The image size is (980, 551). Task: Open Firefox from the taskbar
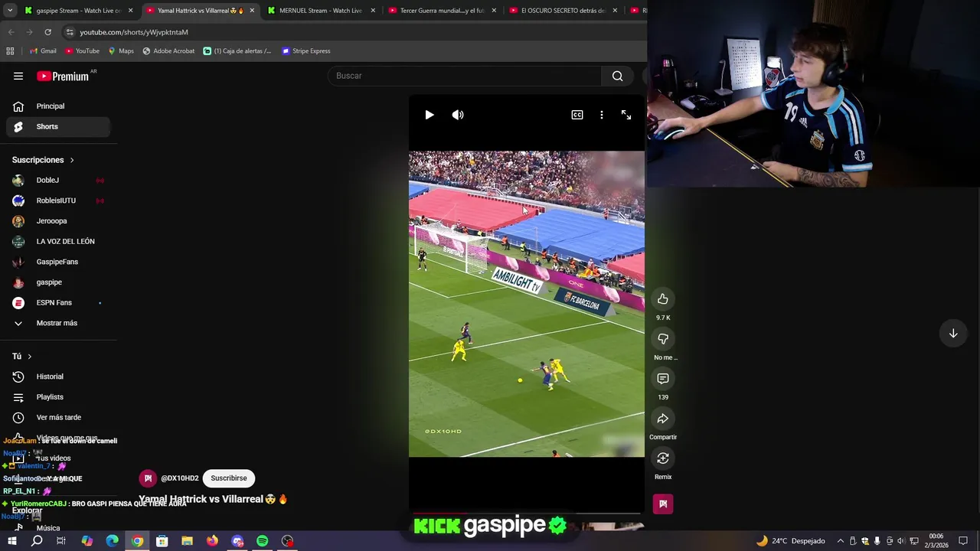tap(212, 541)
